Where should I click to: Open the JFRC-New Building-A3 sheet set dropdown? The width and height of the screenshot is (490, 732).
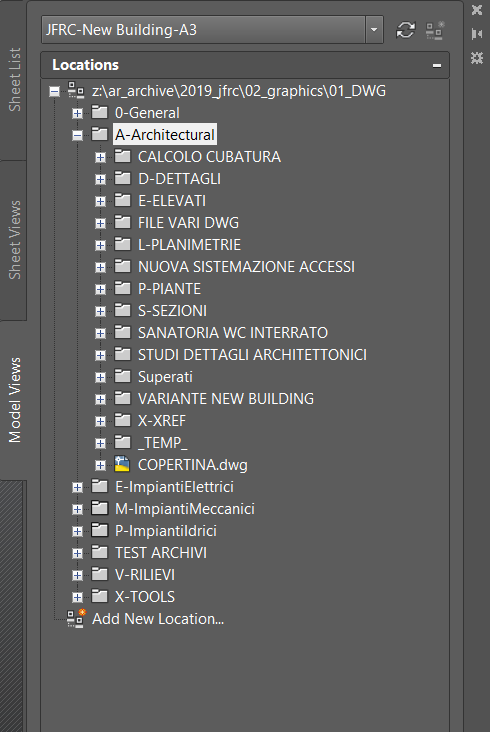(x=374, y=30)
